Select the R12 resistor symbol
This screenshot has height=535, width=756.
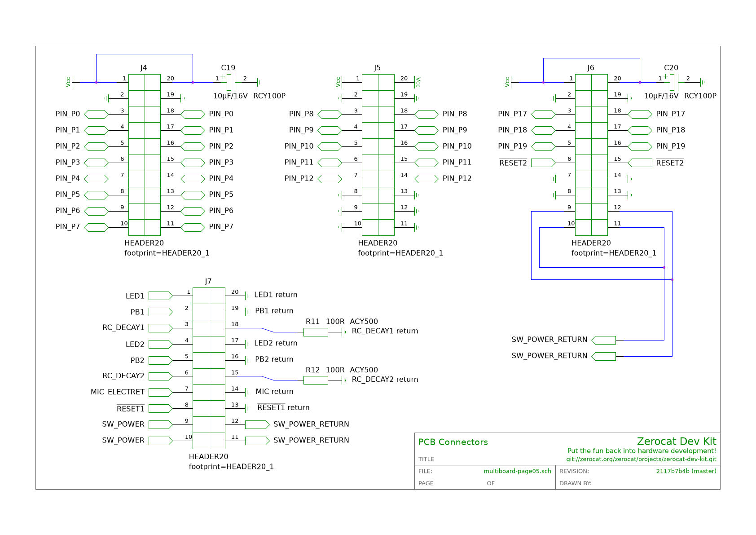tap(316, 380)
